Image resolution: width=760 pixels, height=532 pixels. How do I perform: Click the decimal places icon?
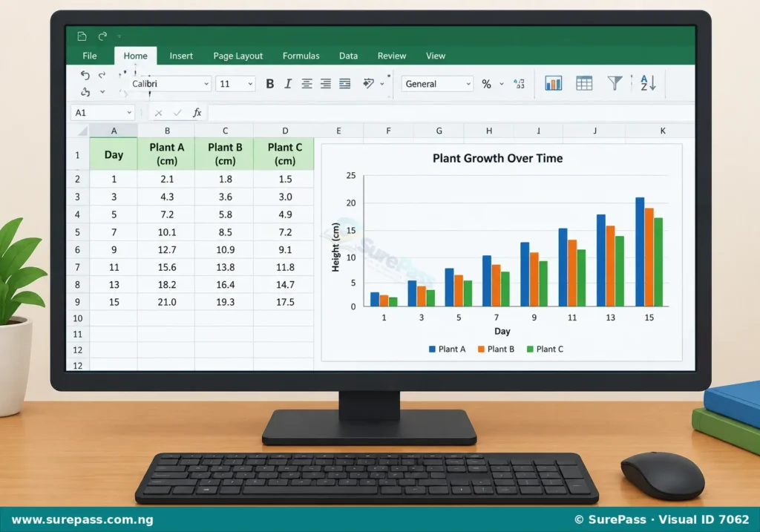519,84
